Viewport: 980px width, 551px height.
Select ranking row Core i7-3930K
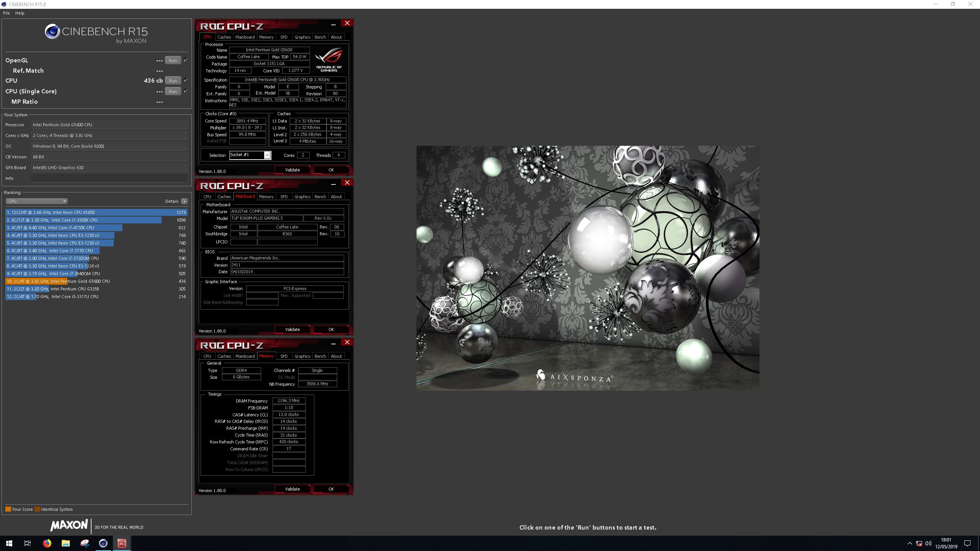[96, 220]
